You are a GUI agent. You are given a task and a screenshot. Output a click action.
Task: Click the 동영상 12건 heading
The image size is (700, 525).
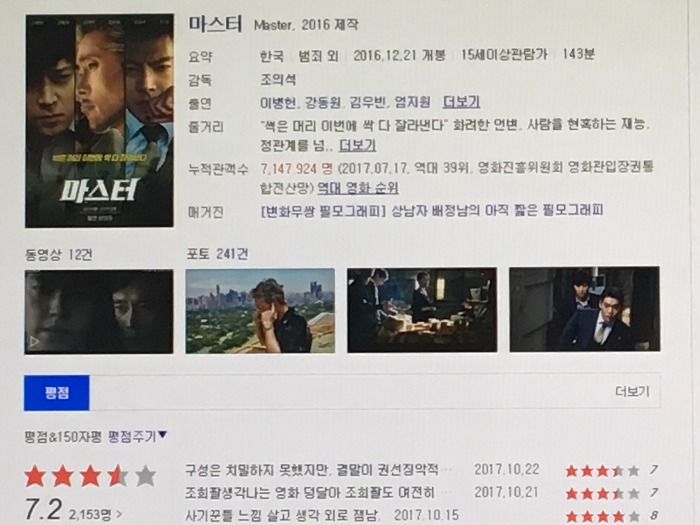59,254
